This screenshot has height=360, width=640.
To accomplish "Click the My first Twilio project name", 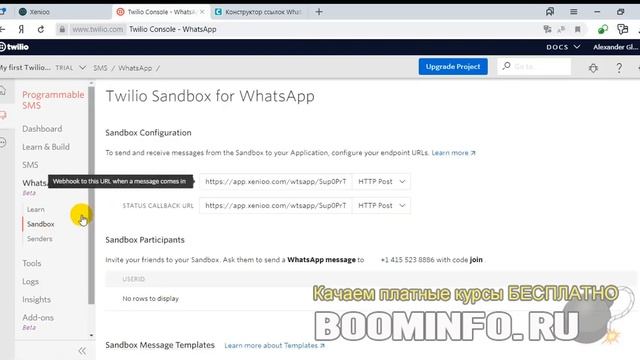I will click(25, 68).
